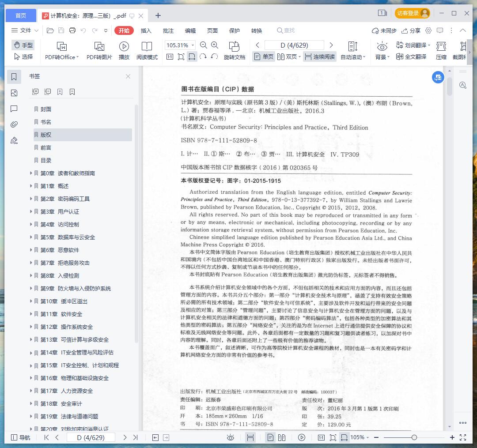Toggle navigation pane in status bar
Screen dimensions: 477x448
click(20, 437)
